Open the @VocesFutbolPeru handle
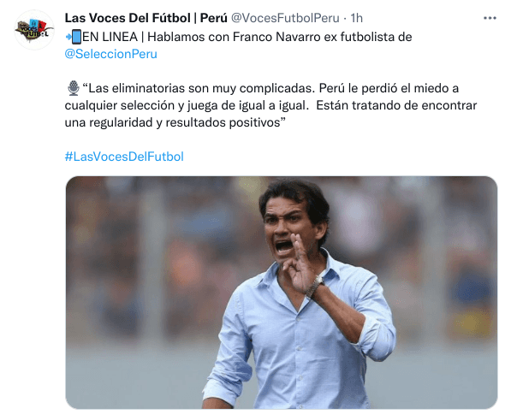The image size is (511, 420). click(285, 18)
